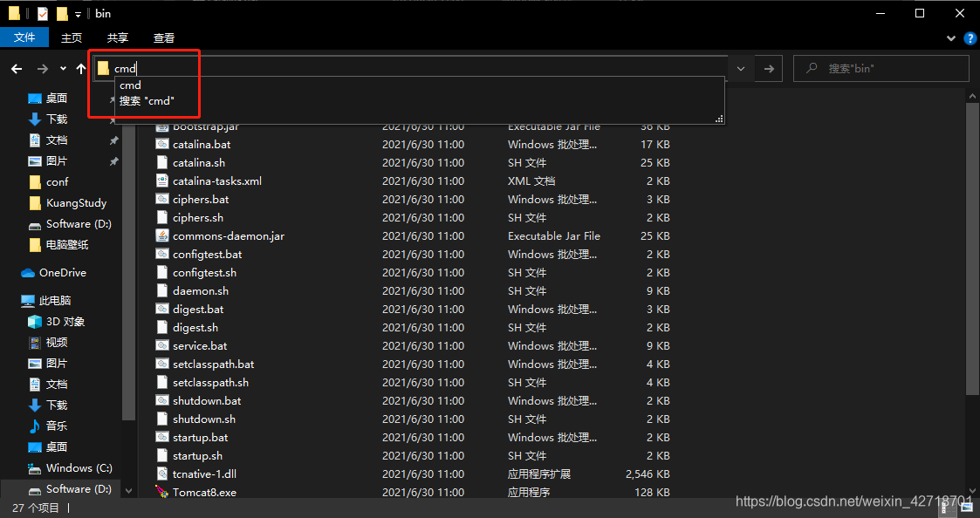Image resolution: width=980 pixels, height=518 pixels.
Task: Click the 文档 pin icon in sidebar
Action: 113,141
